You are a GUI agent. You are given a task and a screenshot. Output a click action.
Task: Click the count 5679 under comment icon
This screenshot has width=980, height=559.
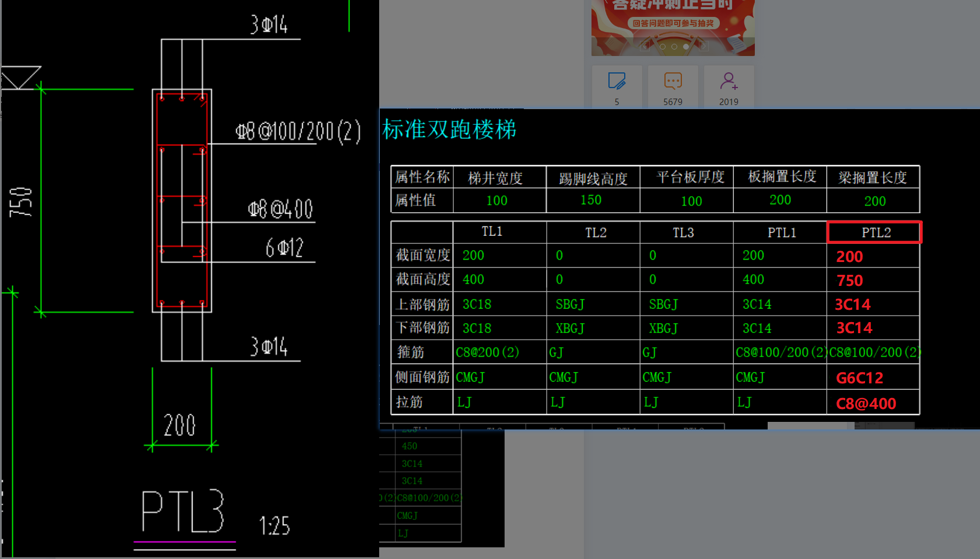[673, 102]
